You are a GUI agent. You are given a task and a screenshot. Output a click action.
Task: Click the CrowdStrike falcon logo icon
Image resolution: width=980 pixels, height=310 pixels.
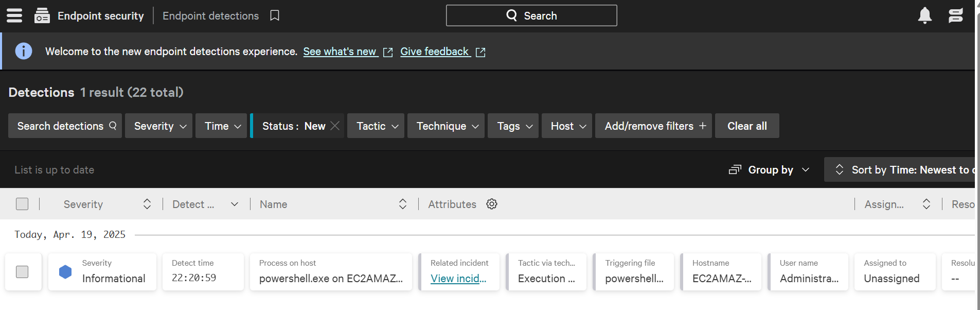pyautogui.click(x=955, y=15)
